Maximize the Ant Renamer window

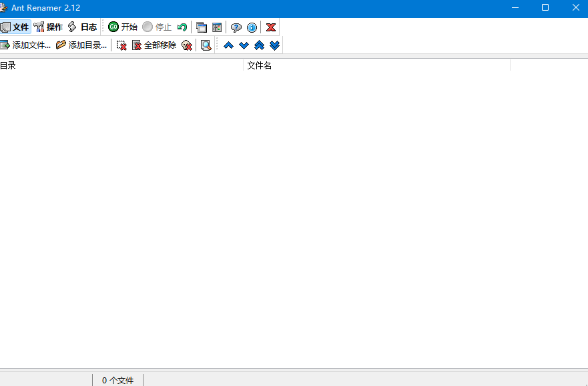point(545,7)
